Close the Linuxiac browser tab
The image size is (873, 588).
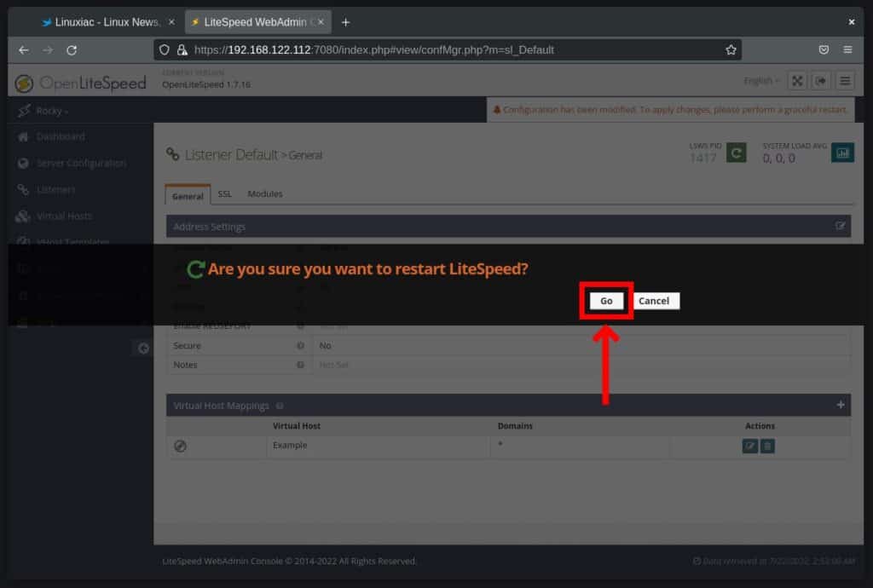point(171,22)
